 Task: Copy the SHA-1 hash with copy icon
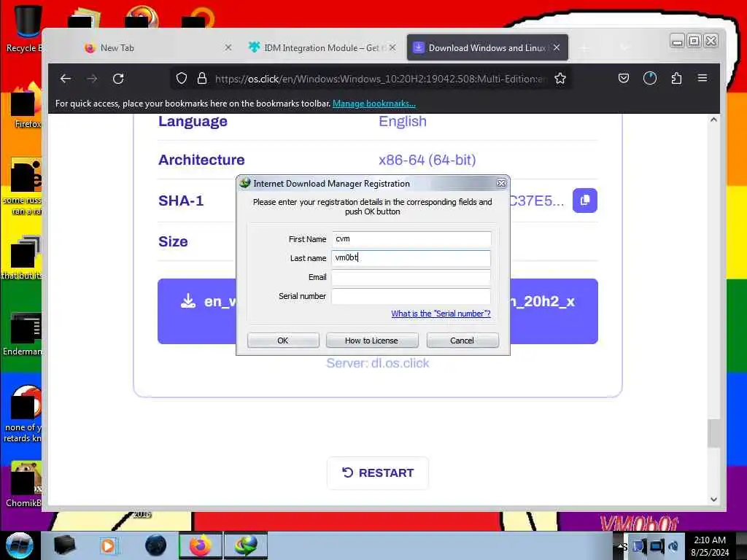584,201
